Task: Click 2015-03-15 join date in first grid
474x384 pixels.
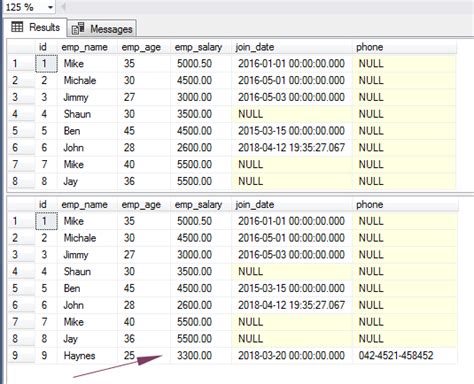Action: [x=292, y=131]
